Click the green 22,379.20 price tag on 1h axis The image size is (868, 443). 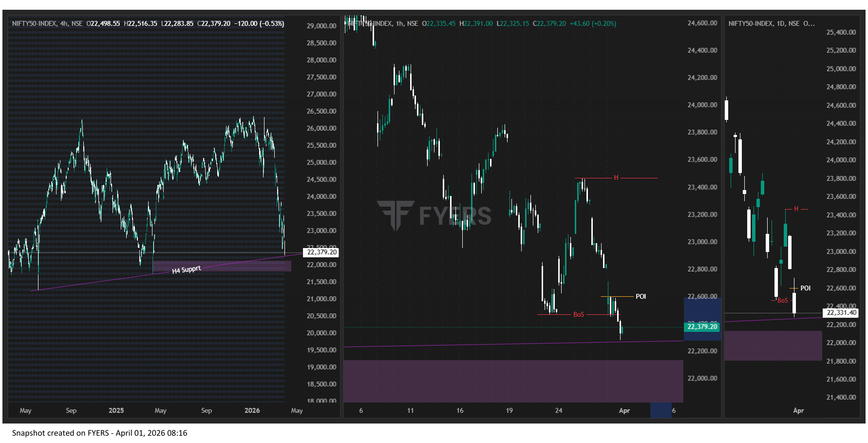tap(702, 327)
